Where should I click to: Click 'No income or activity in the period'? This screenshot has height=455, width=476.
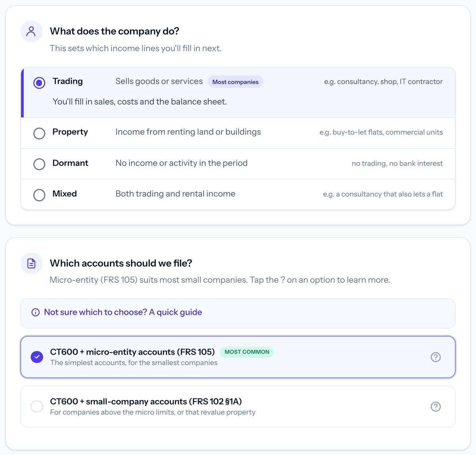point(181,163)
